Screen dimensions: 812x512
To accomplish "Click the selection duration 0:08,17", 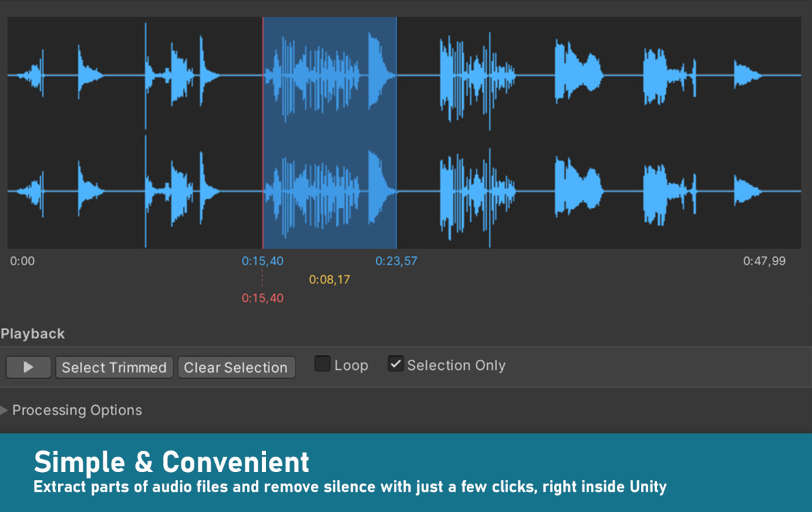I will tap(330, 279).
